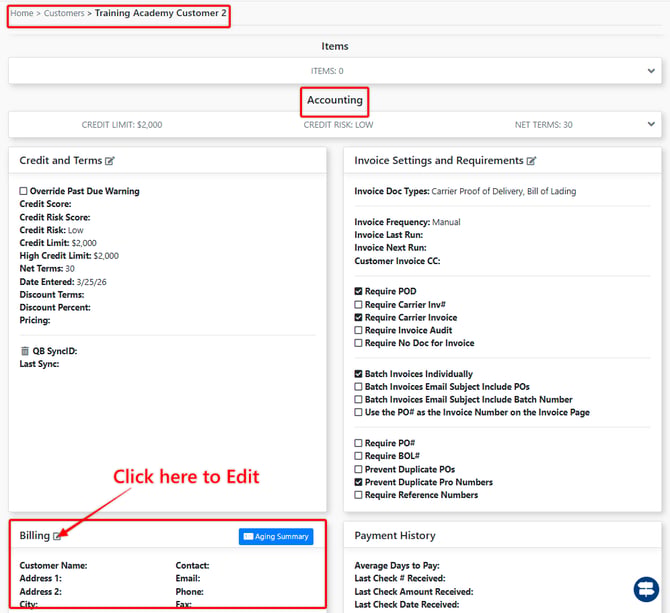
Task: Go to Home breadcrumb
Action: pos(22,13)
